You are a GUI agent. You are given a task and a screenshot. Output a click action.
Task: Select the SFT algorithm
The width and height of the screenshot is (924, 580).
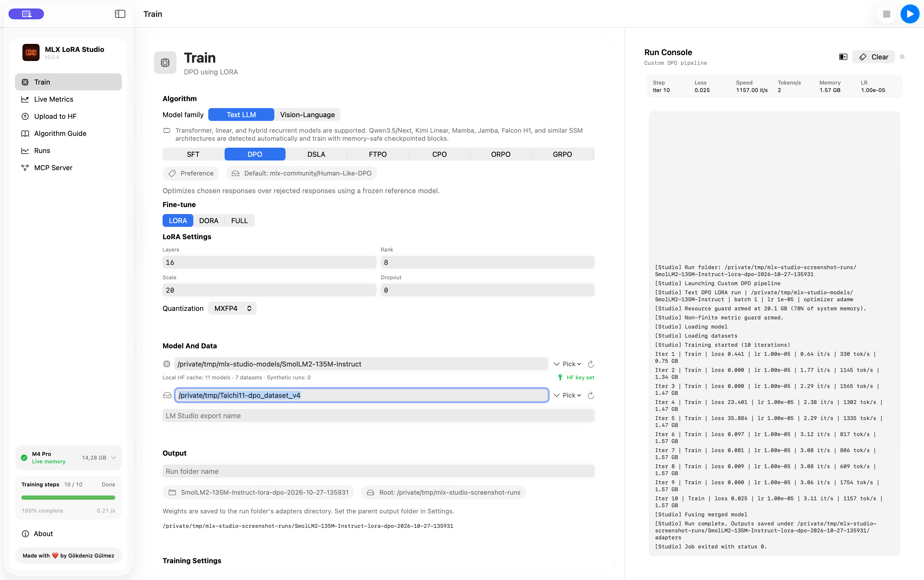(x=193, y=154)
